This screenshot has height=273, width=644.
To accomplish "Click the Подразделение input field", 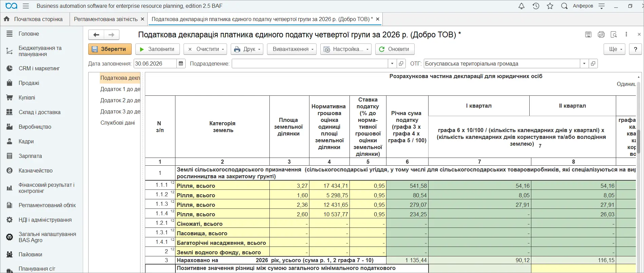I will pos(310,63).
